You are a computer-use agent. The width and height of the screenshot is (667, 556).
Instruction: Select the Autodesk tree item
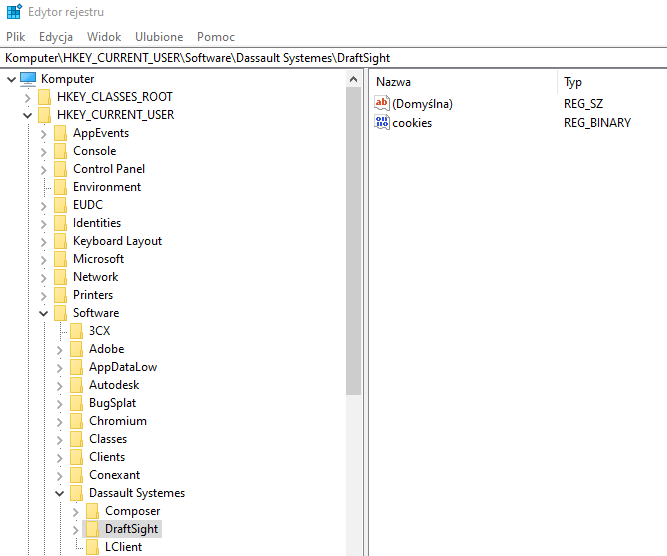[114, 385]
